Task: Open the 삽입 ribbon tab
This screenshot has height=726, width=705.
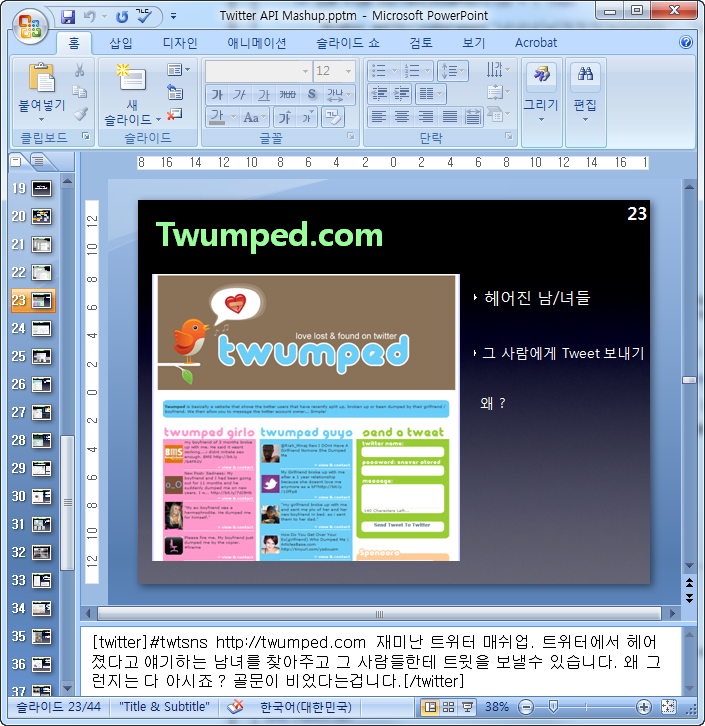Action: coord(121,43)
